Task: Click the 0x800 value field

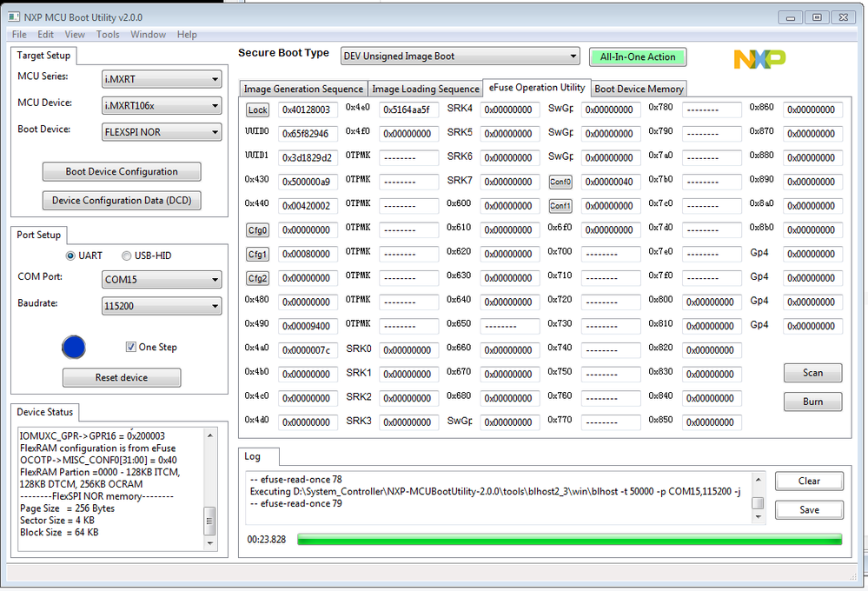Action: coord(712,302)
